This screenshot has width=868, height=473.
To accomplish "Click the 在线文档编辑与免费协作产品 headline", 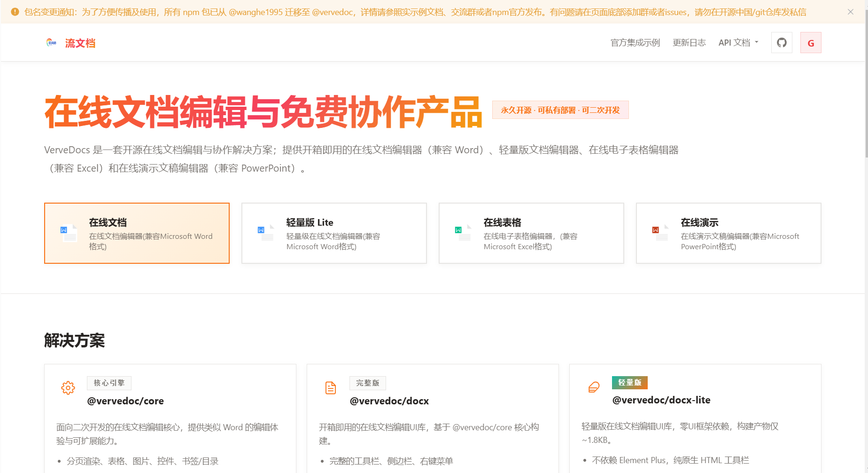I will click(x=263, y=112).
